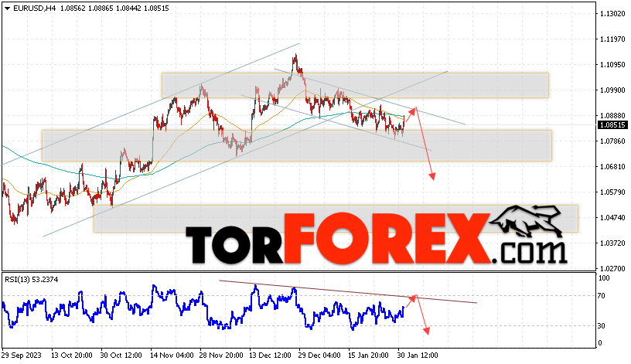Select the 1.04740 price scale label
The image size is (631, 364).
coord(612,218)
